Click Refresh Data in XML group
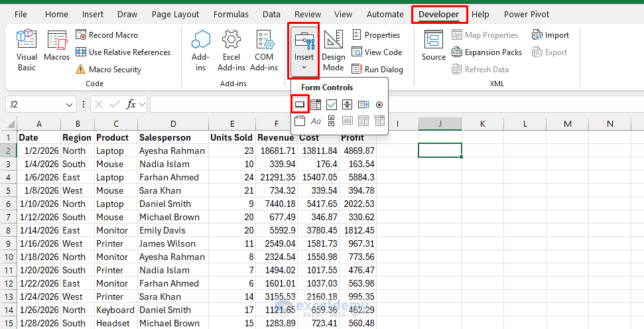Screen dimensions: 644x329 coord(480,70)
